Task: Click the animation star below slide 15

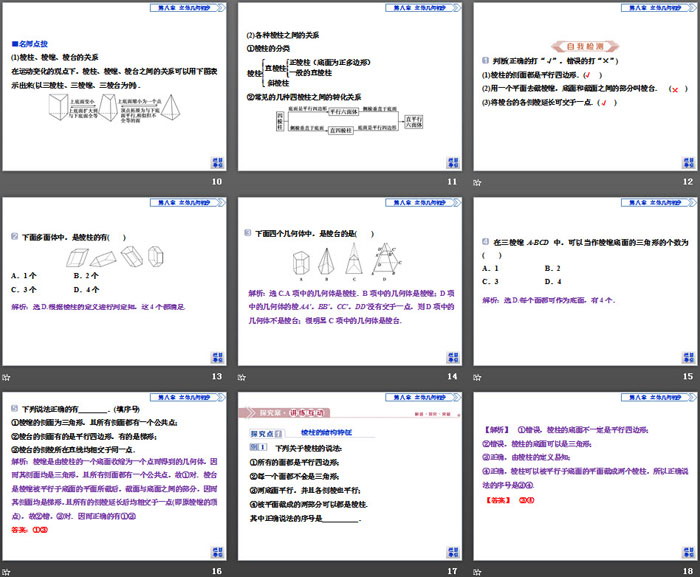Action: [x=477, y=376]
